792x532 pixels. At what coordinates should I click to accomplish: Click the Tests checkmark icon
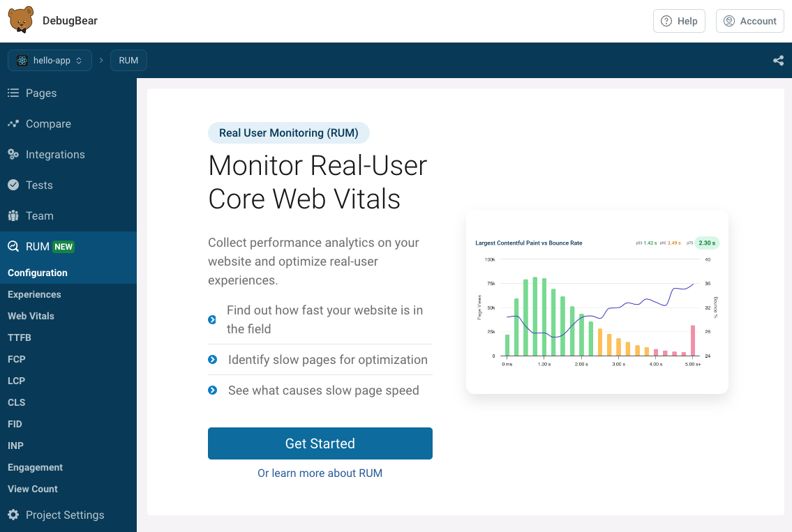pyautogui.click(x=14, y=185)
